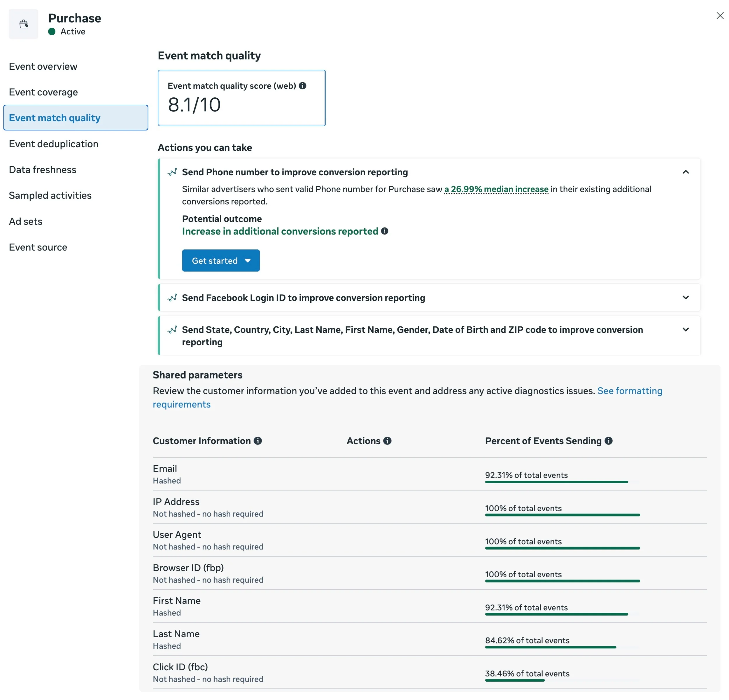Select the Event match quality section

[x=76, y=118]
